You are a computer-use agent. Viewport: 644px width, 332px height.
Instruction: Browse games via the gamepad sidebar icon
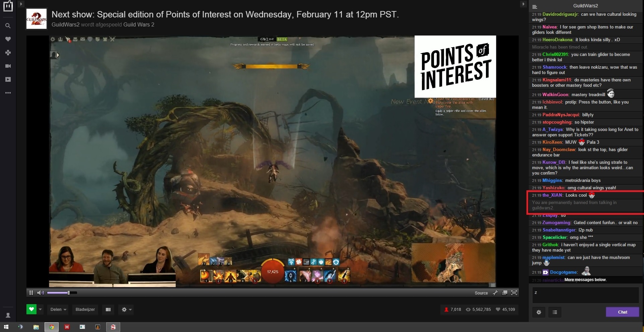(x=8, y=53)
